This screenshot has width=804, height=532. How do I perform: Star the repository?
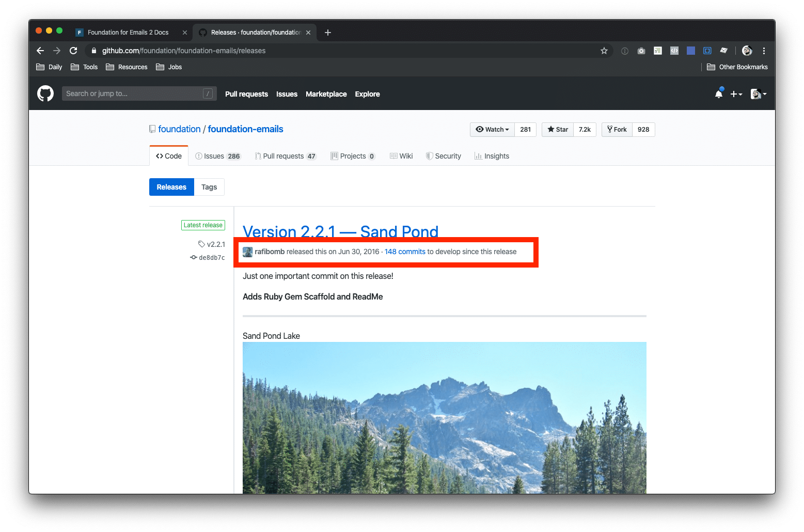coord(558,130)
